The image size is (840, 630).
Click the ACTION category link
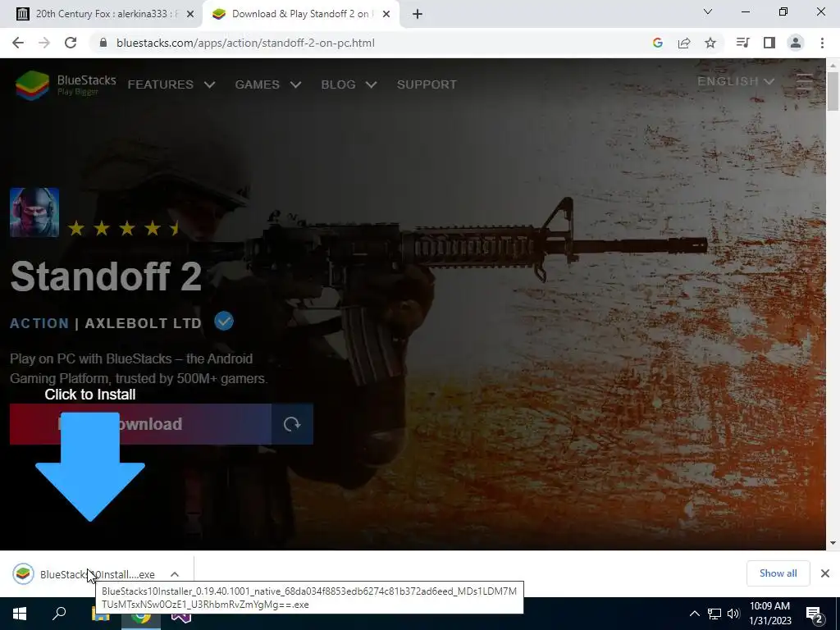pyautogui.click(x=39, y=323)
